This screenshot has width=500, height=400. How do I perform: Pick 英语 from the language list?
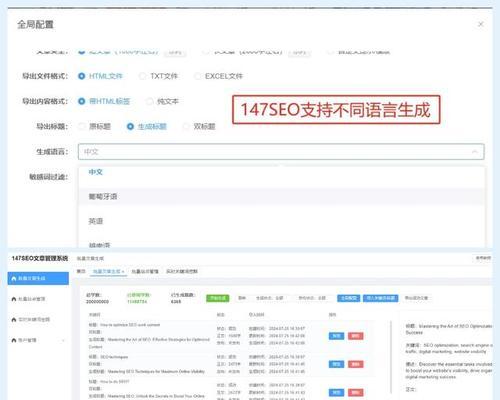click(281, 221)
